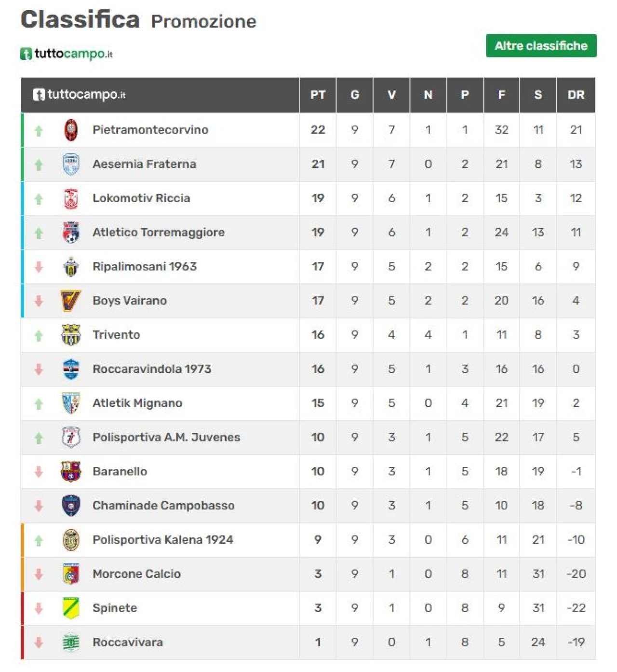The width and height of the screenshot is (617, 672).
Task: Click the Atletik Mignano team crest
Action: point(71,403)
